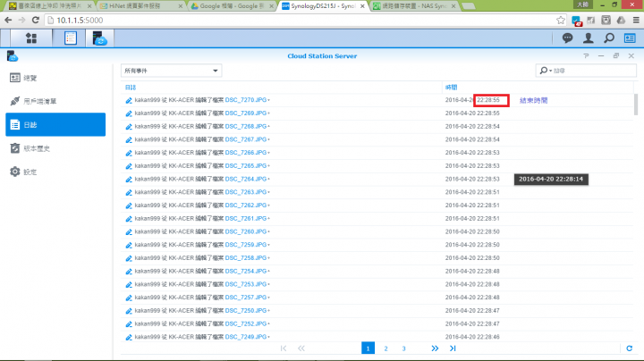Open the Overview section in the sidebar
This screenshot has height=361, width=644.
55,78
